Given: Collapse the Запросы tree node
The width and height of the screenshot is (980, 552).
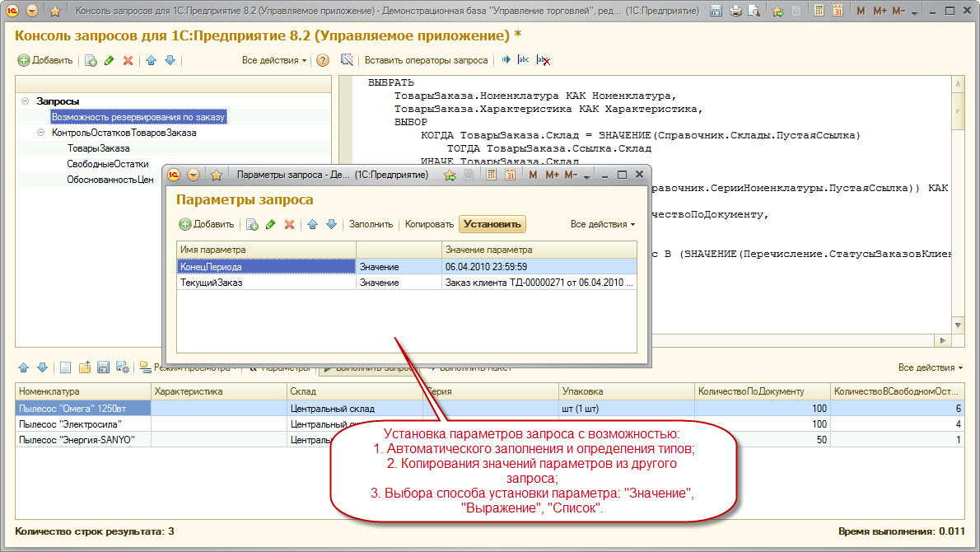Looking at the screenshot, I should click(26, 101).
